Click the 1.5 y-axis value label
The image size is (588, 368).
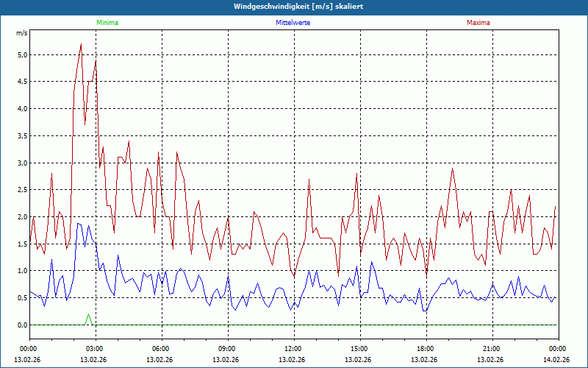22,244
